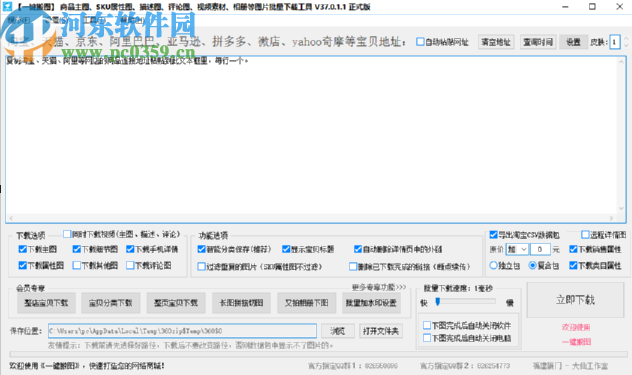Maximize the window
The image size is (632, 375).
click(592, 7)
